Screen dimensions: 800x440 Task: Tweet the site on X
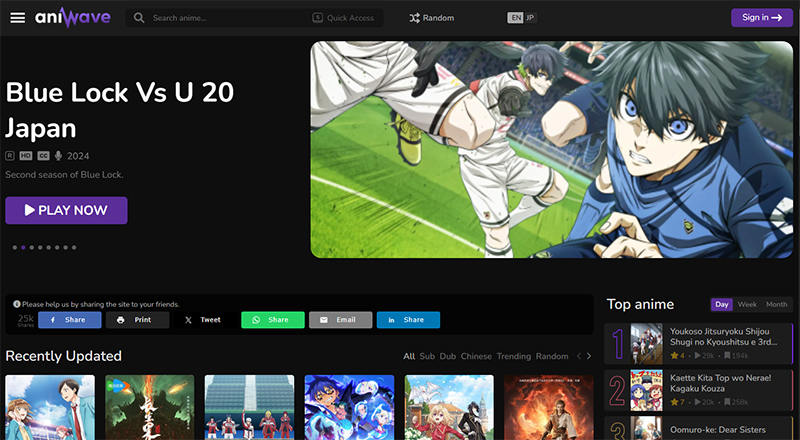(x=205, y=320)
